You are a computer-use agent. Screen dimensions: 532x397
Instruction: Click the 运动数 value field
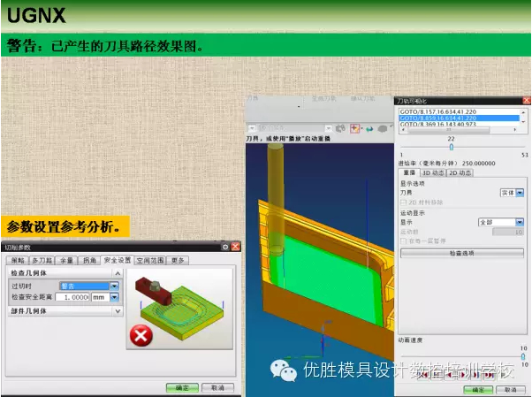508,232
